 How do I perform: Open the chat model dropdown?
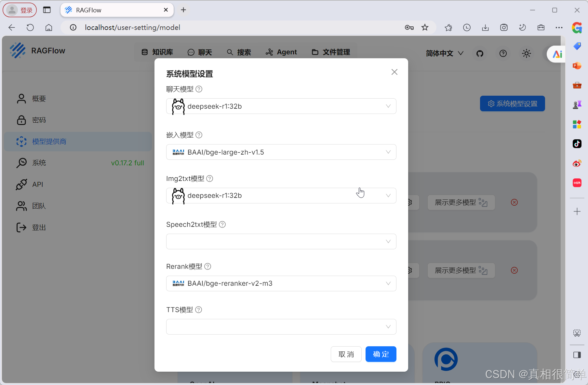(281, 106)
